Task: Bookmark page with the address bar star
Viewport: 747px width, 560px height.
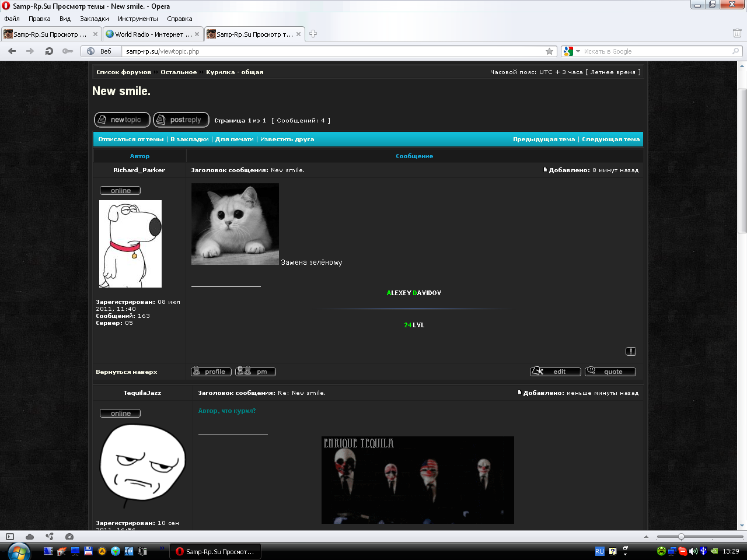Action: 549,51
